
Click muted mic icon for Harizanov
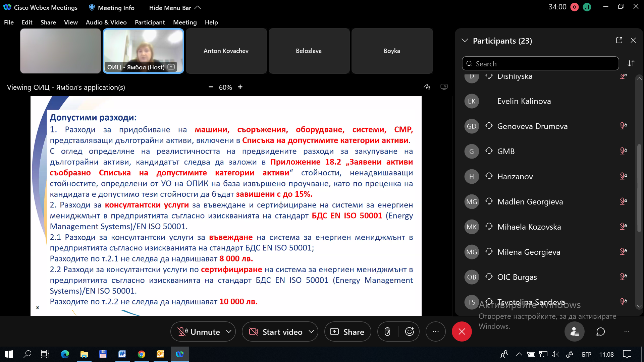623,176
